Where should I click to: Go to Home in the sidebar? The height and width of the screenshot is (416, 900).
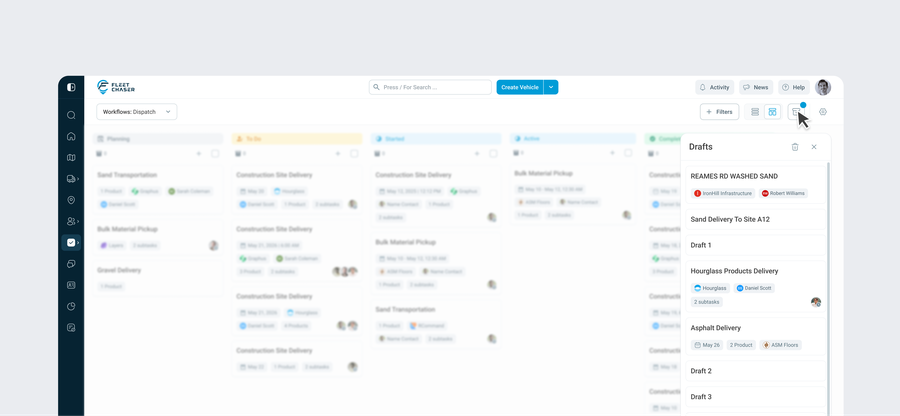(x=71, y=136)
